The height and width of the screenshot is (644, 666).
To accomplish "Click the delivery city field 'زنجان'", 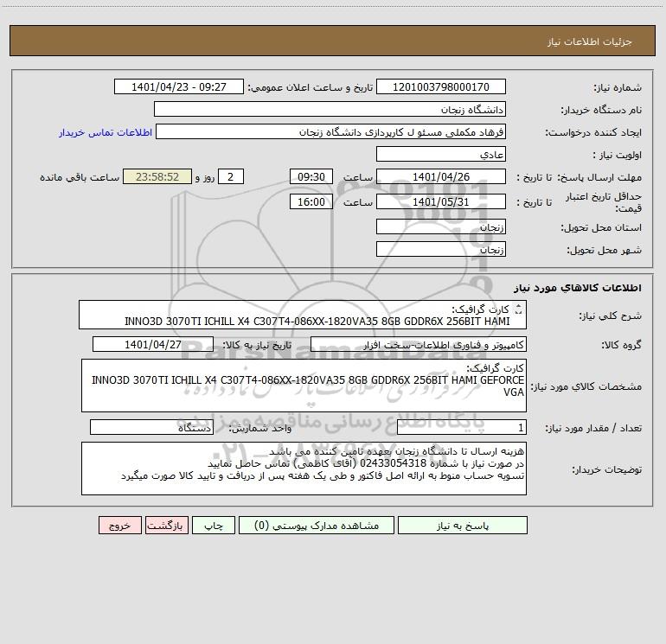I will pos(441,249).
